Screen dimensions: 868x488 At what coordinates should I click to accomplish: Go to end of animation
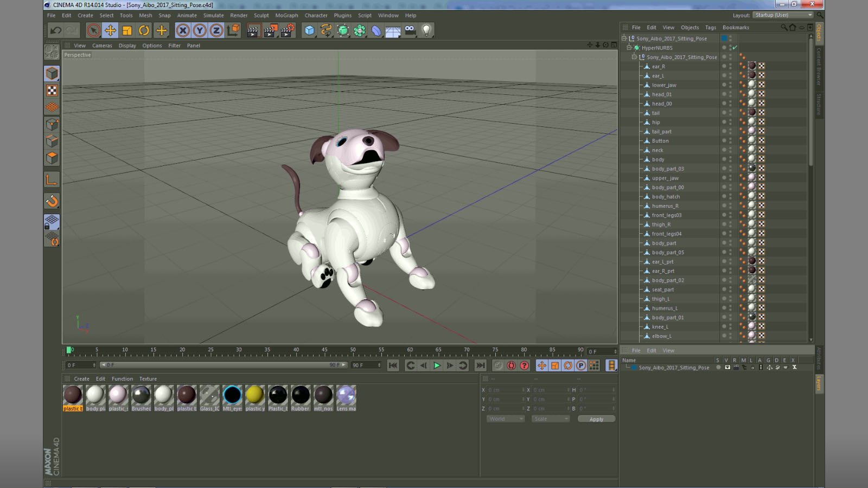point(480,365)
